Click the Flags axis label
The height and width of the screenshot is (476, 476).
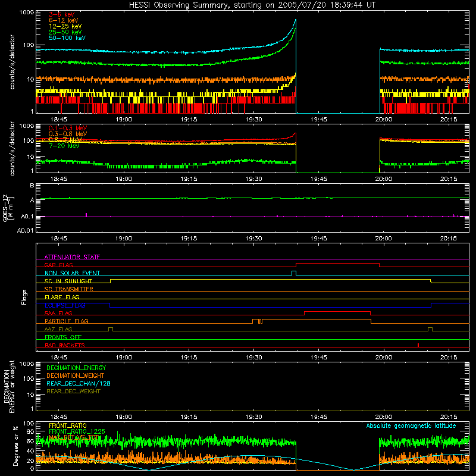point(24,297)
